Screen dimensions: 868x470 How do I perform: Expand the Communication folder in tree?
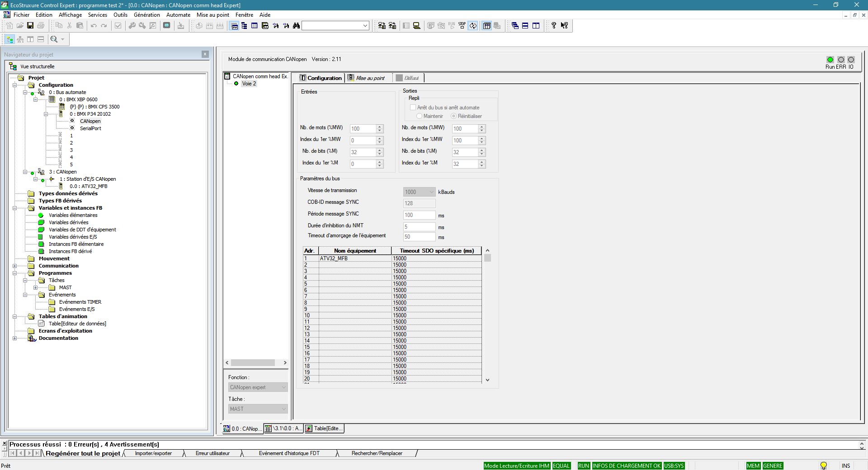(15, 266)
